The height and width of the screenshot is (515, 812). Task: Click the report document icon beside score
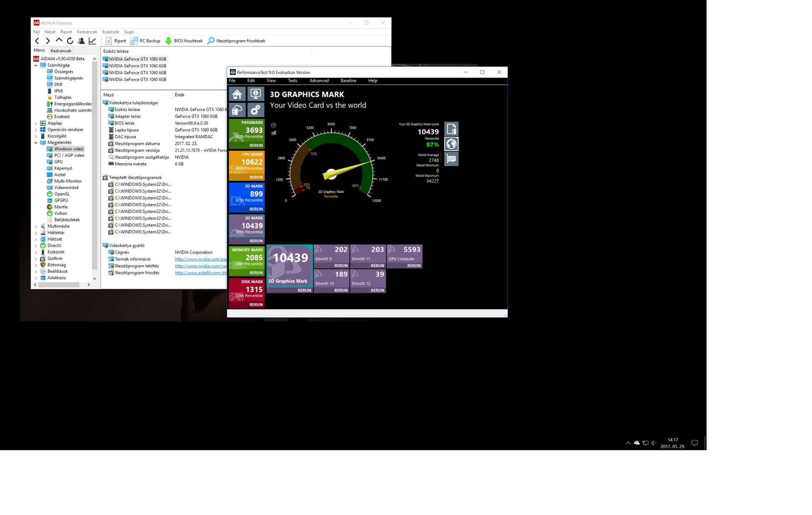451,129
